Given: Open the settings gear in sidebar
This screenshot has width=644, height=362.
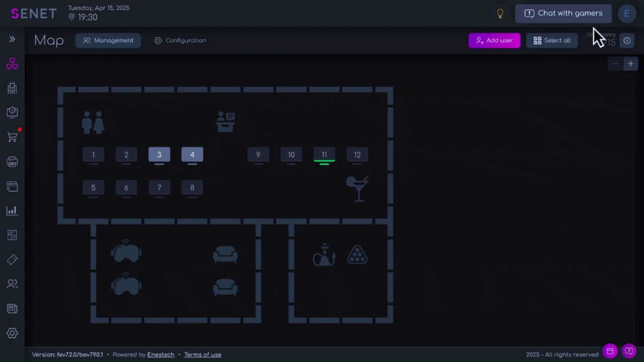Looking at the screenshot, I should click(12, 333).
